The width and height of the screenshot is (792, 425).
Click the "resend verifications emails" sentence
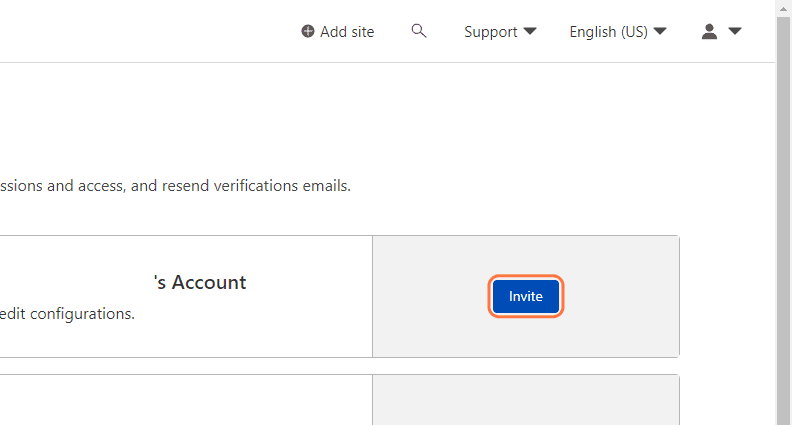click(x=240, y=186)
